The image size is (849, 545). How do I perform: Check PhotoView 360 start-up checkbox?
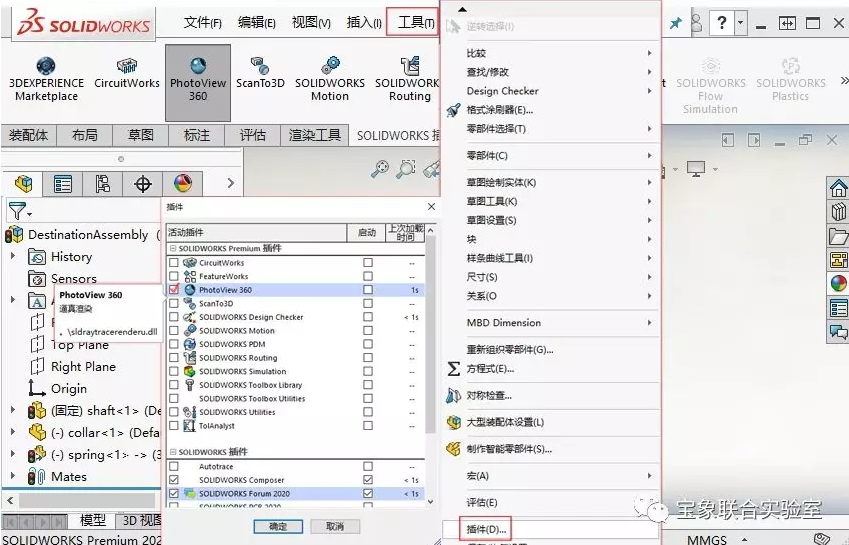click(x=368, y=290)
